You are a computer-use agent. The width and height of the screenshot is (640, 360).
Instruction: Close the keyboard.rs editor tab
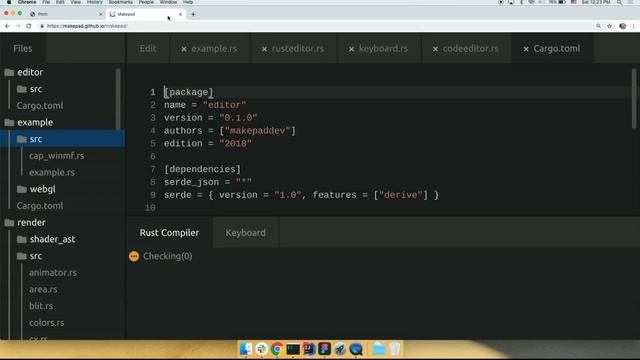click(x=351, y=49)
